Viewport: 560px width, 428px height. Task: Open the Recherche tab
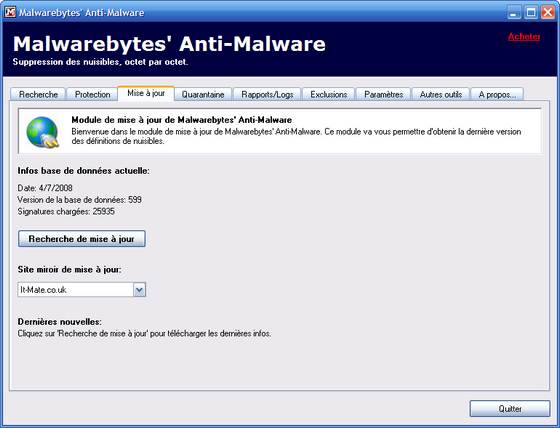click(x=38, y=95)
